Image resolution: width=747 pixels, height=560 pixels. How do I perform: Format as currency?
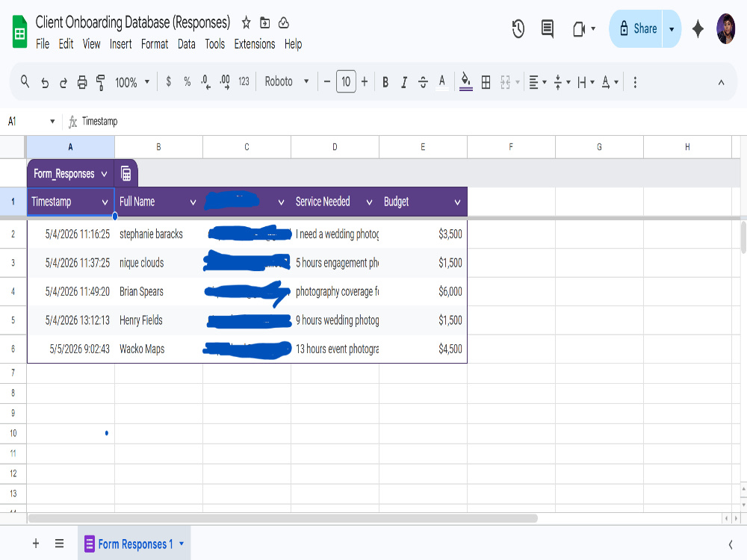tap(168, 82)
